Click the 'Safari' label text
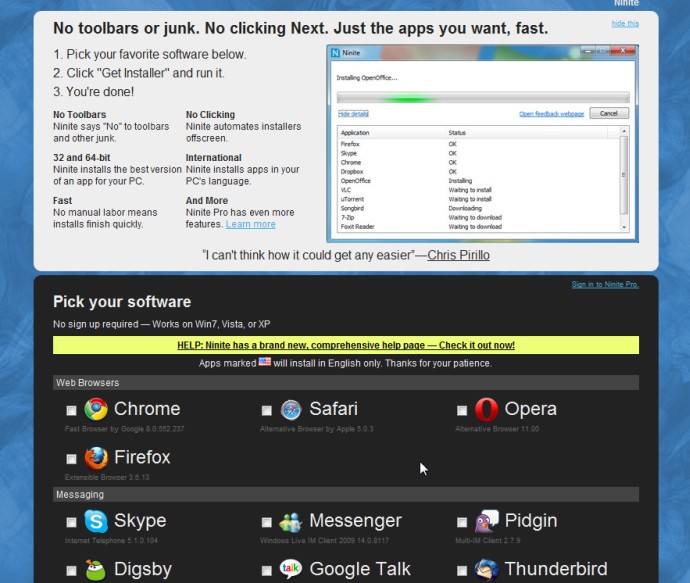The height and width of the screenshot is (583, 690). pos(334,409)
